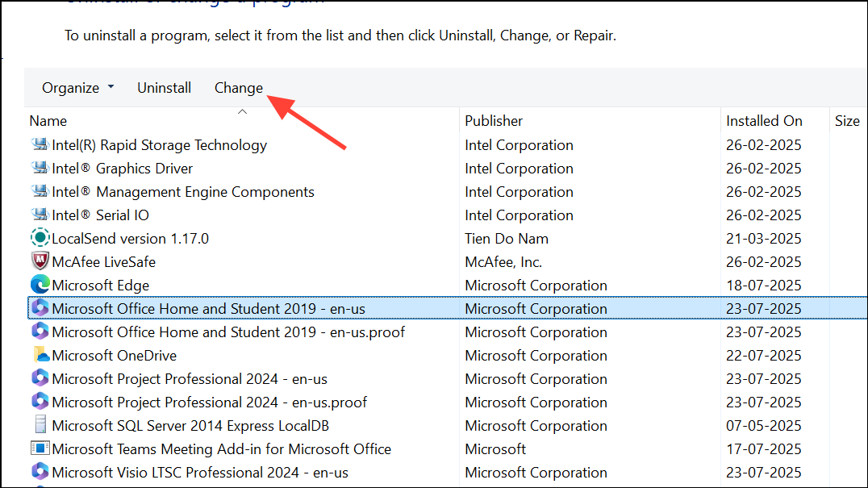Screen dimensions: 868x488
Task: Click the sort chevron above the Name column
Action: pos(242,111)
